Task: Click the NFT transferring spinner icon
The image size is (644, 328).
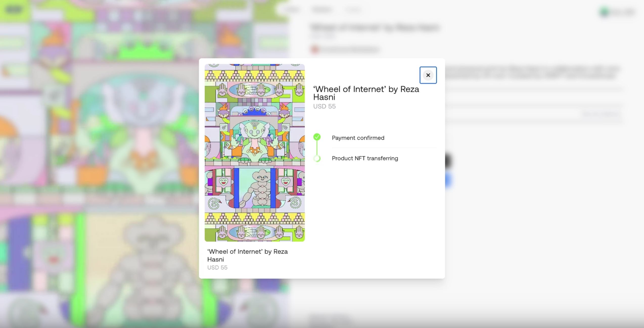Action: [317, 158]
